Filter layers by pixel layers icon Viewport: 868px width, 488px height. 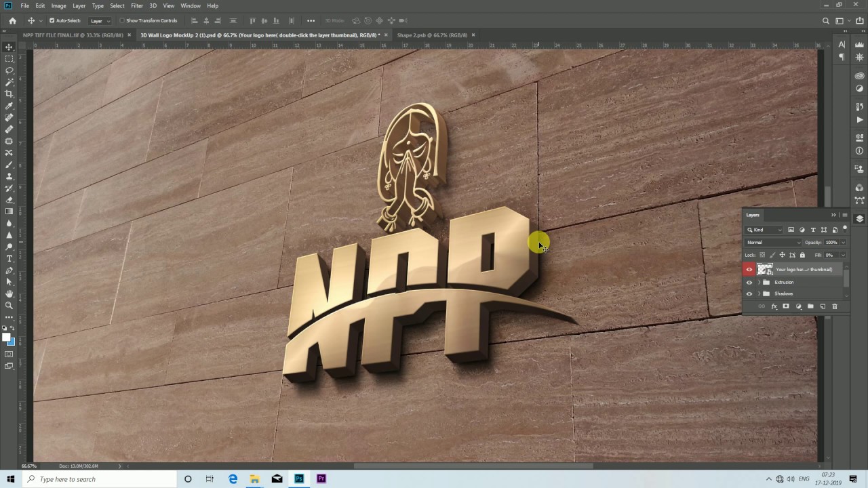(791, 230)
